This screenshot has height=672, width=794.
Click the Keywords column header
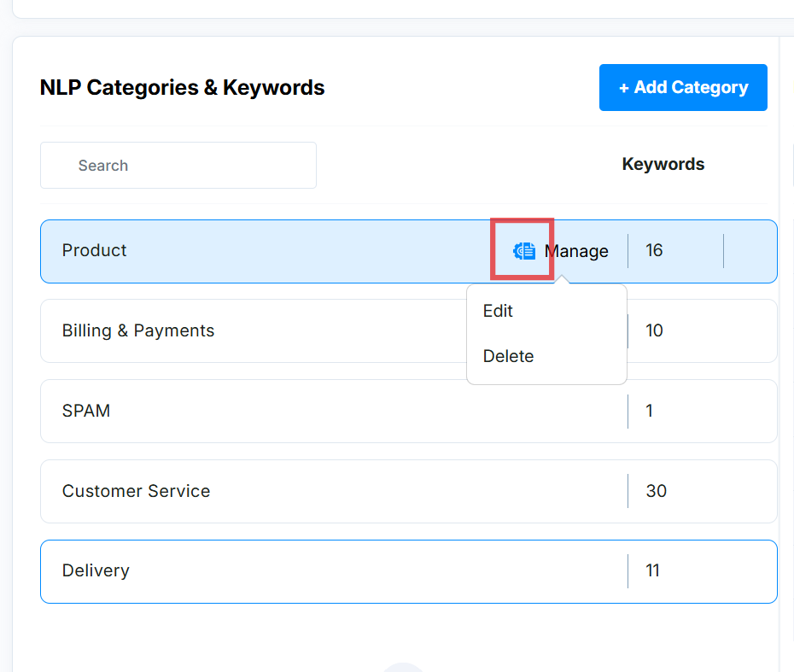pos(663,164)
